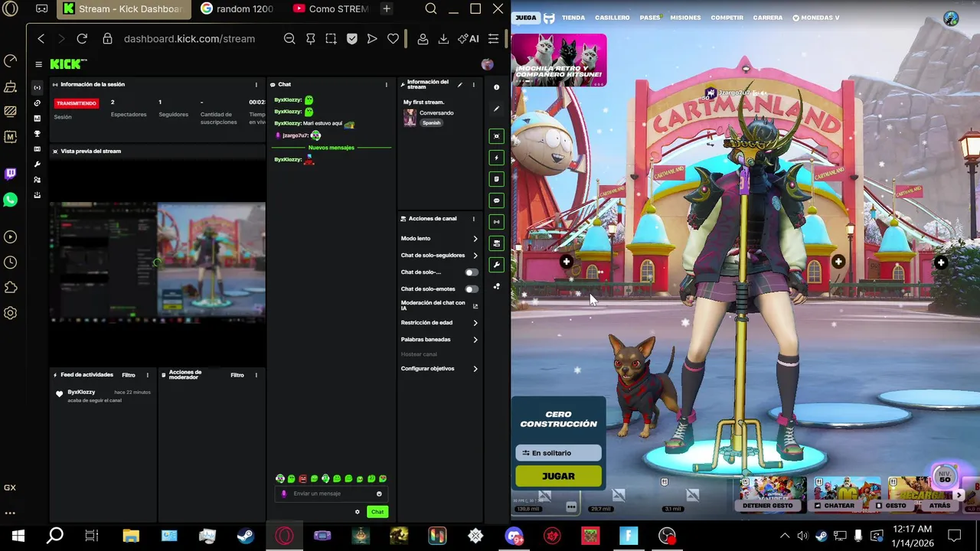Toggle the session info widget icon
The width and height of the screenshot is (980, 551).
coord(496,222)
